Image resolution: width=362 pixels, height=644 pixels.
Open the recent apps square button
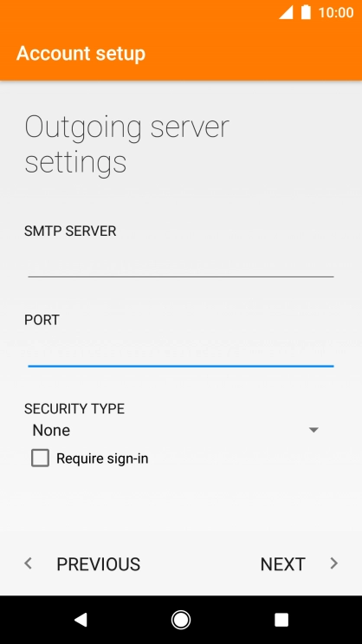coord(281,620)
